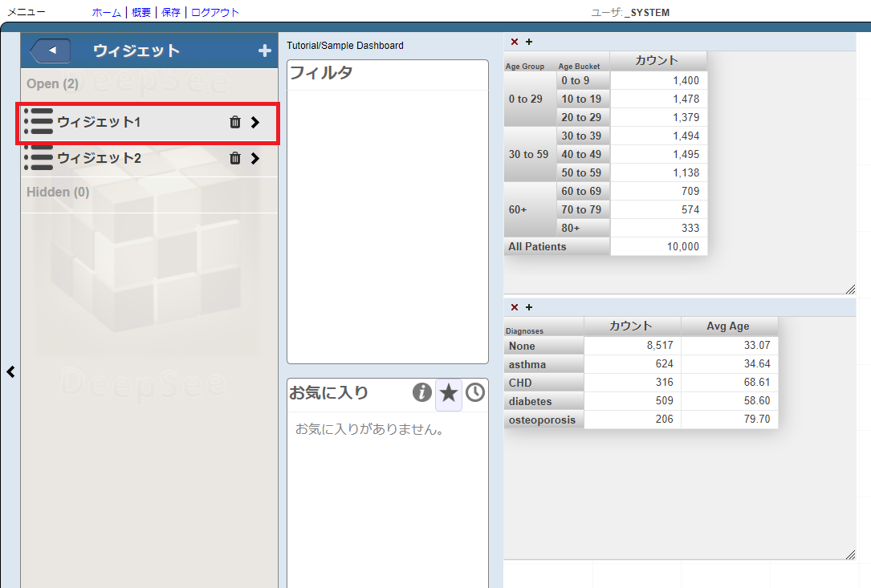The image size is (871, 588).
Task: Collapse the side panel with left arrow
Action: click(10, 371)
